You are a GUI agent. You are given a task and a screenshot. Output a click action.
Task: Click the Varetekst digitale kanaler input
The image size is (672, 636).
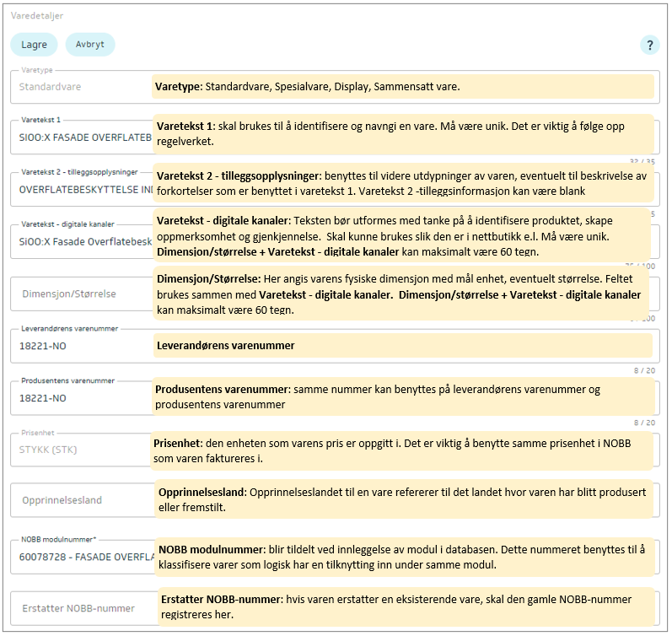(82, 240)
